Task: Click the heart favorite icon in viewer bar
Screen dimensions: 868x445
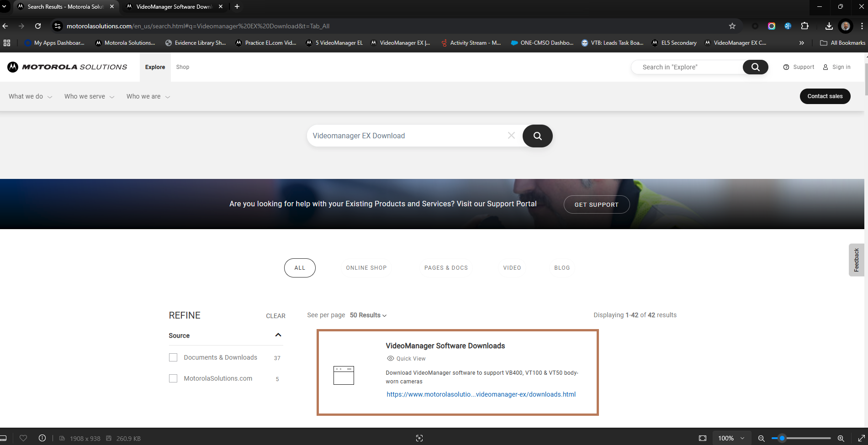Action: click(x=23, y=438)
